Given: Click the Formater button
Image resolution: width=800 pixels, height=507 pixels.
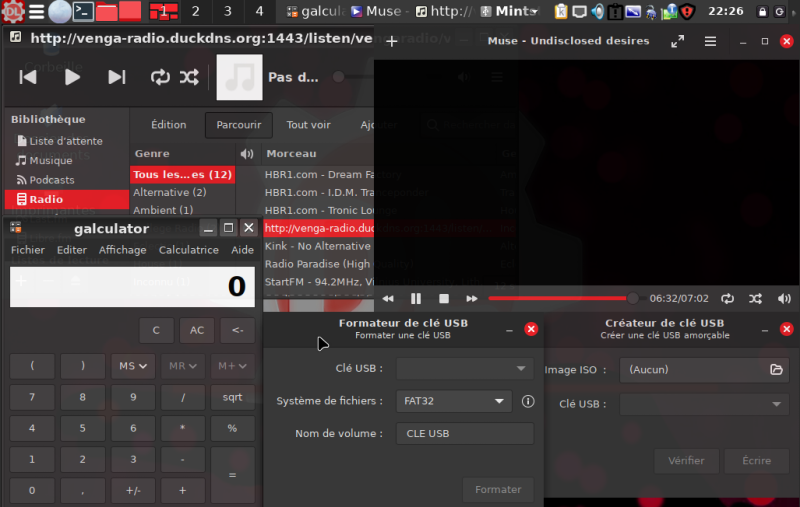Looking at the screenshot, I should [x=498, y=489].
